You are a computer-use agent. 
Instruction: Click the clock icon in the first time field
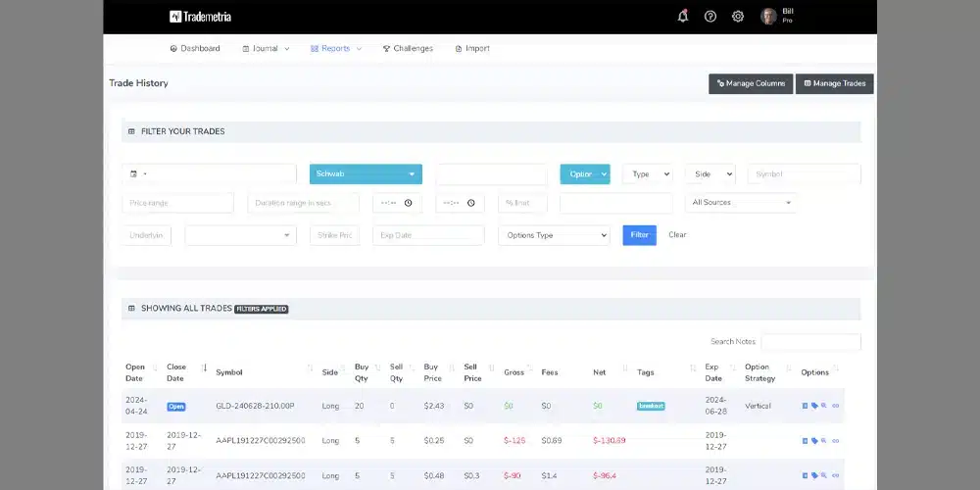(408, 203)
